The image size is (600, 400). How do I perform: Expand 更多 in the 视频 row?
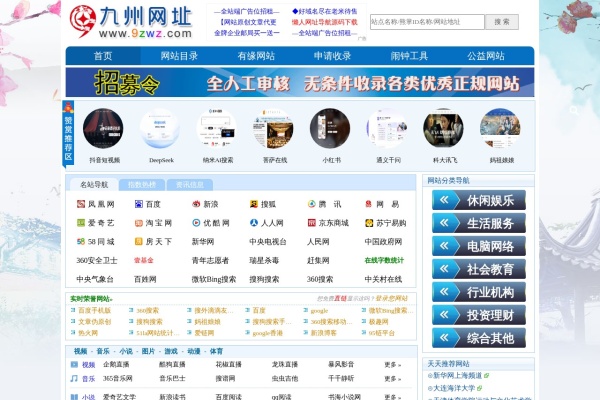point(393,365)
